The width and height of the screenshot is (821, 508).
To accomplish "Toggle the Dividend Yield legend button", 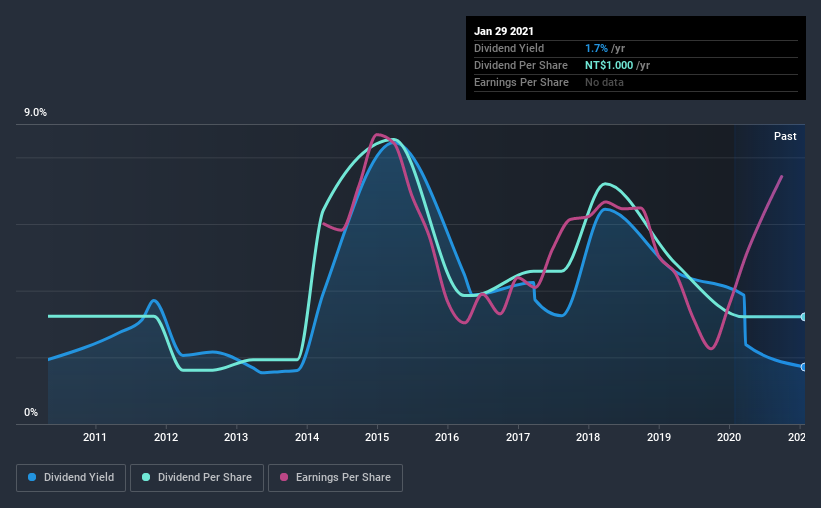I will click(71, 478).
